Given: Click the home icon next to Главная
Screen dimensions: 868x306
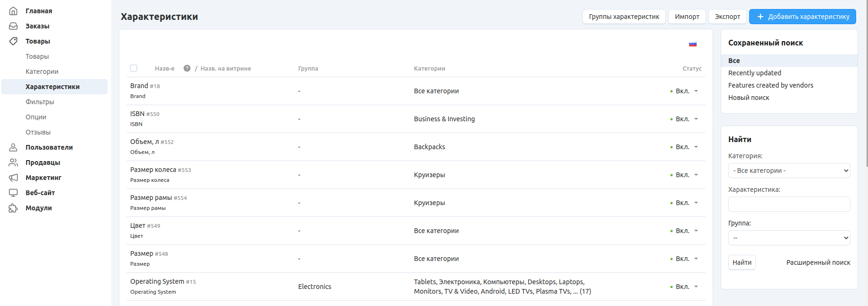Looking at the screenshot, I should (x=13, y=11).
